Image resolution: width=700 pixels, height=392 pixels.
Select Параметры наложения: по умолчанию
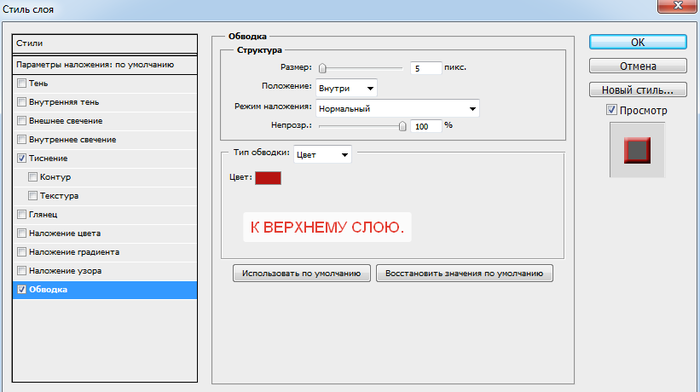[105, 65]
